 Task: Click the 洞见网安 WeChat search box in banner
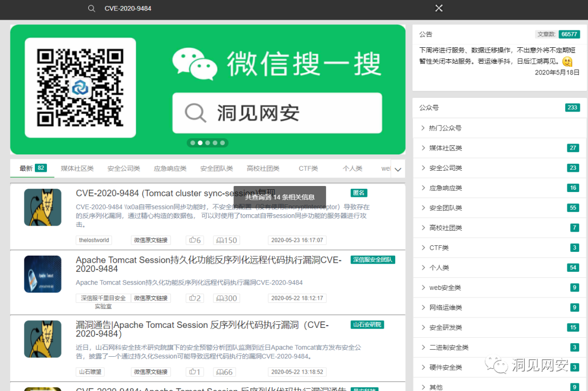277,113
